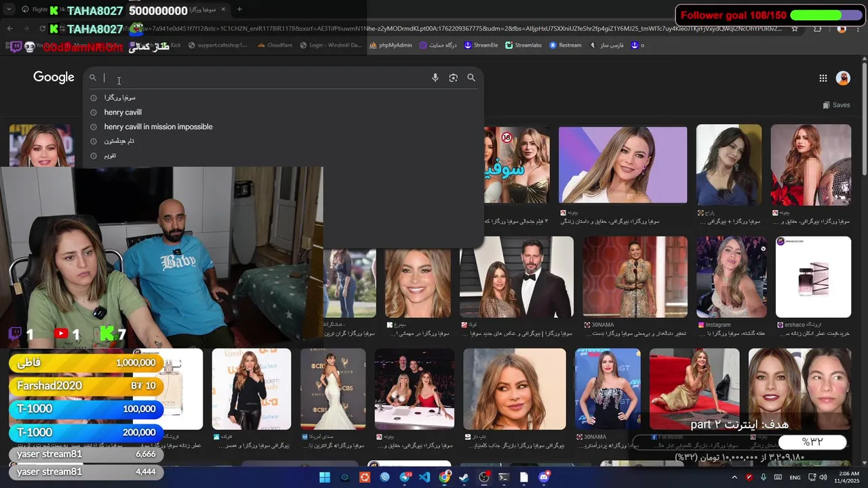Open image of couple with man in tuxedo
Viewport: 868px width, 488px height.
[517, 277]
